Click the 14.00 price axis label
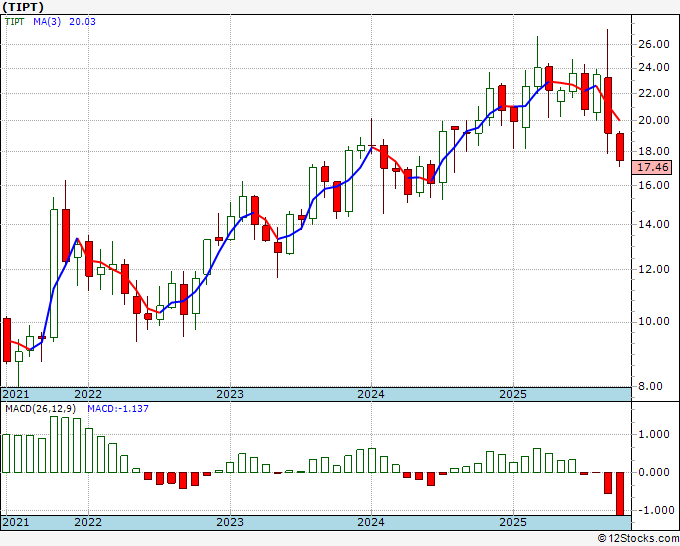Viewport: 680px width, 546px height. tap(654, 224)
